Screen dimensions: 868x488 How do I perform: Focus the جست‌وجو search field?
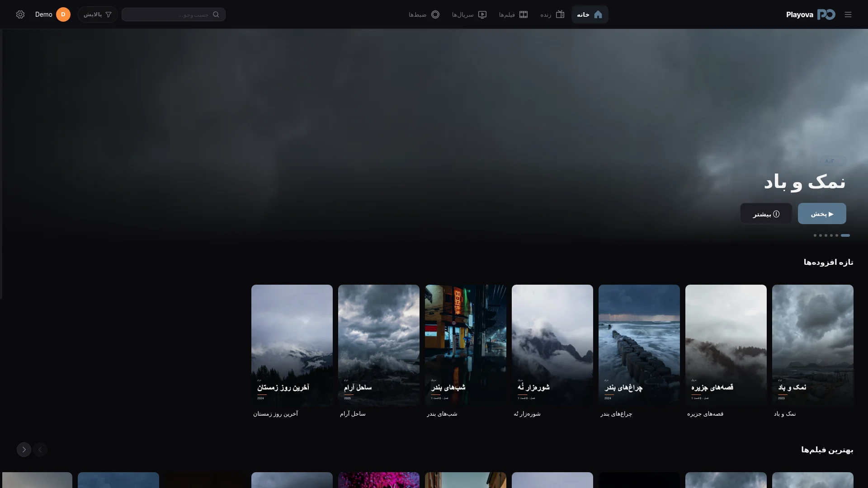tap(174, 14)
